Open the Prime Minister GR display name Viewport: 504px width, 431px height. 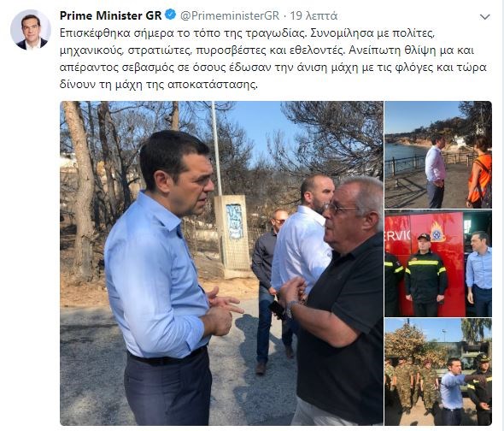(110, 15)
